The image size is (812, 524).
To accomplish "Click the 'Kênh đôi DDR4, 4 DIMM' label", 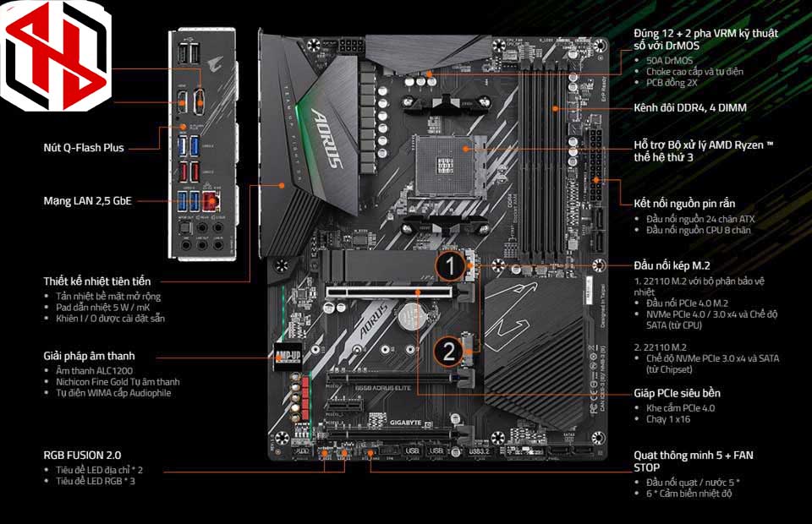I will [x=690, y=108].
